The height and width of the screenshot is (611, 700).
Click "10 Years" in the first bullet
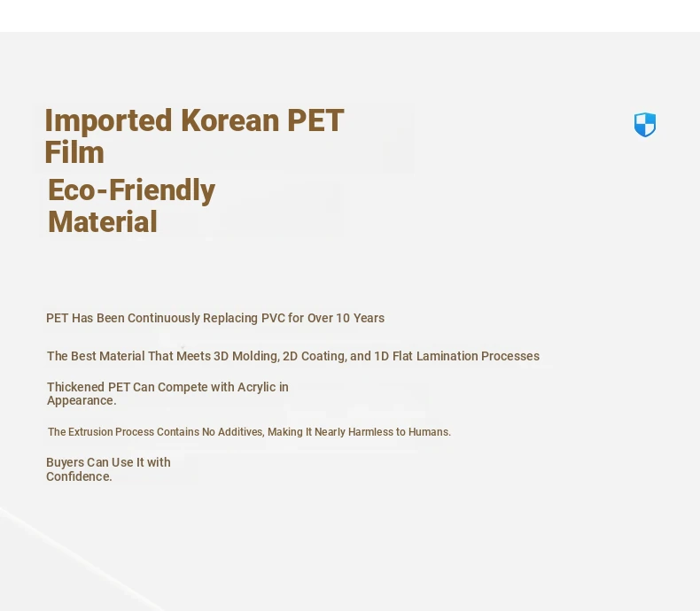click(x=361, y=318)
